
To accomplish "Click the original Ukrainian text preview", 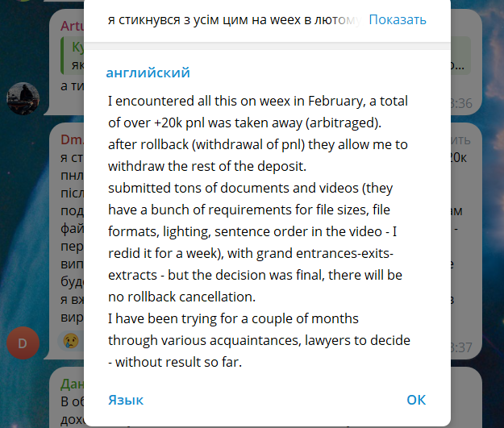I will tap(235, 20).
